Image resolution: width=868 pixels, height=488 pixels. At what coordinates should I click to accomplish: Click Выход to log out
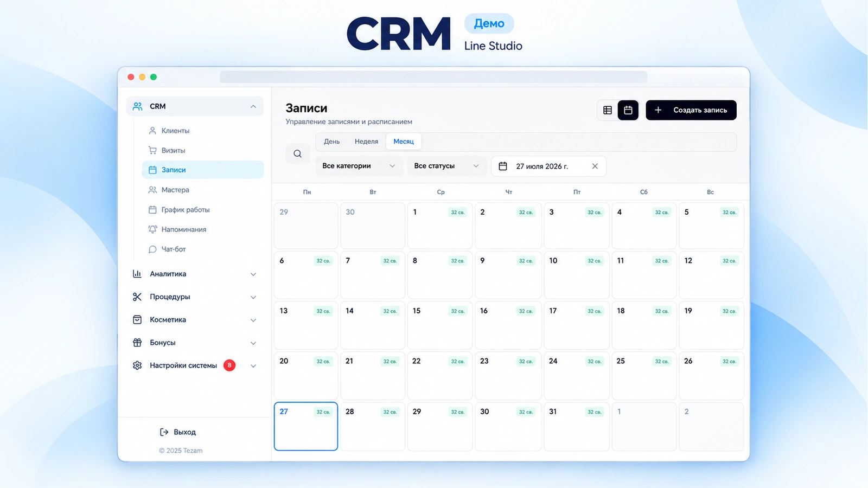coord(178,432)
